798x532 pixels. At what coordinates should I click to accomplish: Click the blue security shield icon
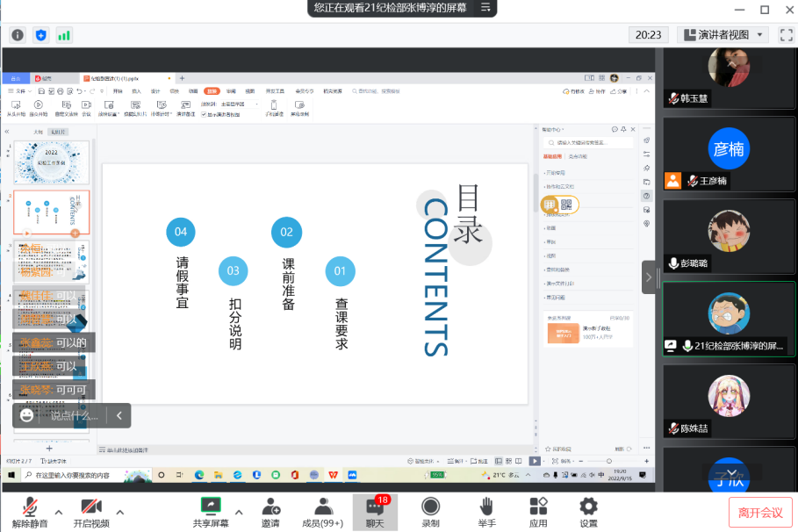click(40, 35)
